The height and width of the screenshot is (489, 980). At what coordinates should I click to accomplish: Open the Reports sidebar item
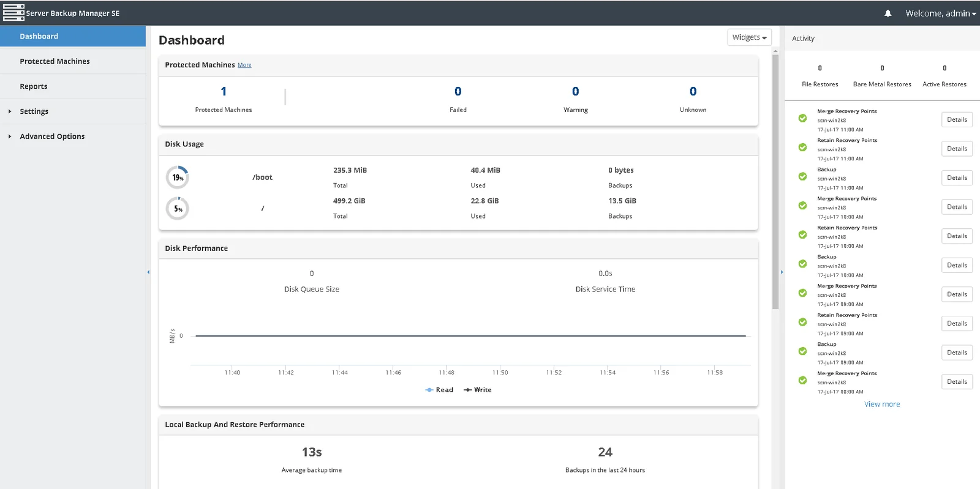coord(73,86)
